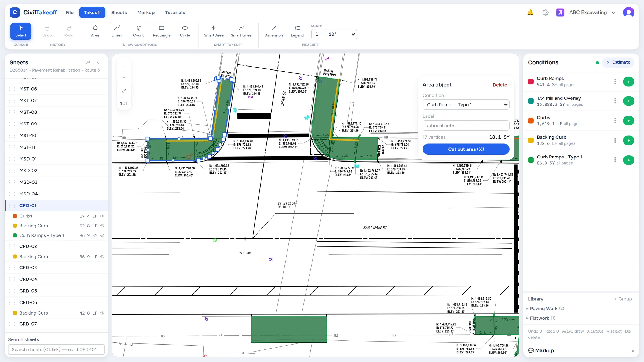Click the Search sheets input field
Screen dimensions: 644x362
pyautogui.click(x=56, y=350)
